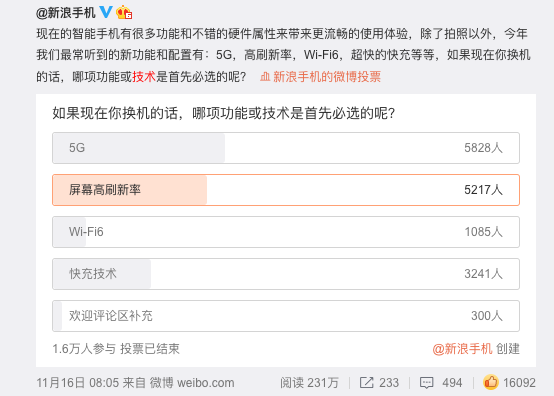Screen dimensions: 554x396
Task: Select the 5G poll option
Action: coord(286,148)
